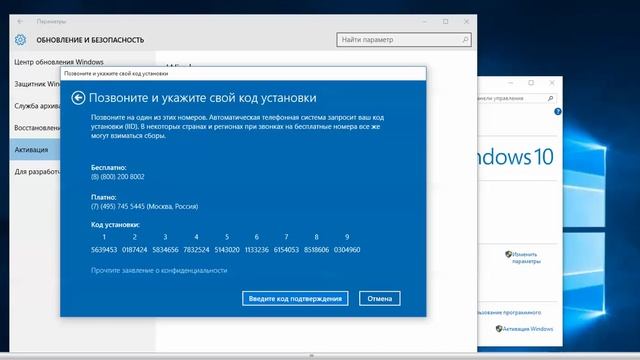
Task: Click installation code group 7832524
Action: [196, 250]
